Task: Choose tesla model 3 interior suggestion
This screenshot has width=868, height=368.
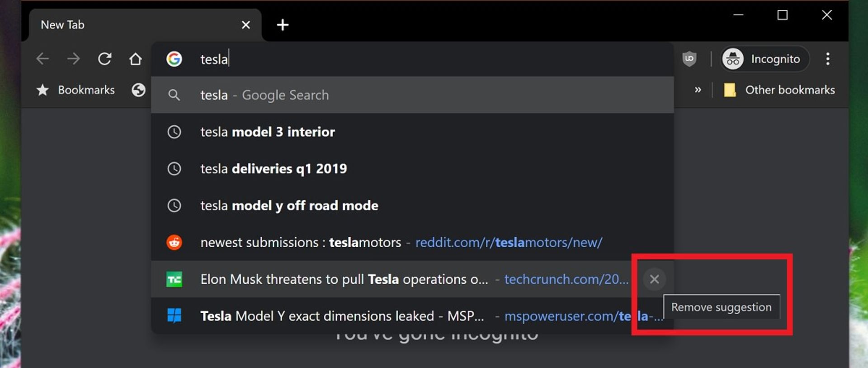Action: (412, 132)
